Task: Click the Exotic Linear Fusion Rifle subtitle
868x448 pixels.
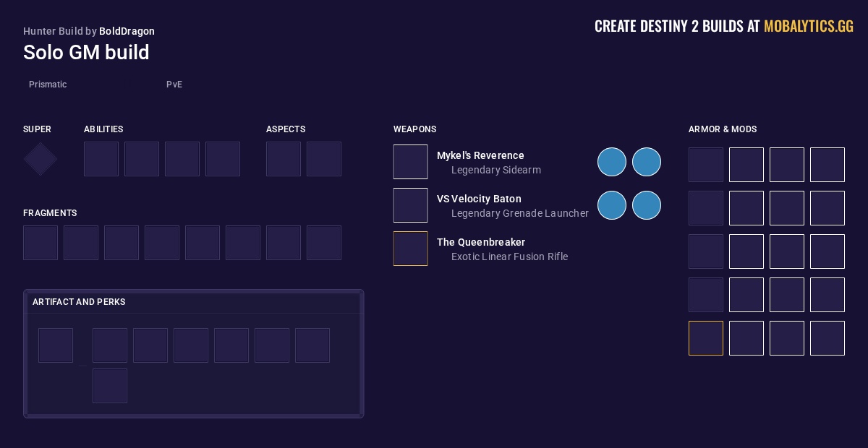Action: tap(510, 257)
